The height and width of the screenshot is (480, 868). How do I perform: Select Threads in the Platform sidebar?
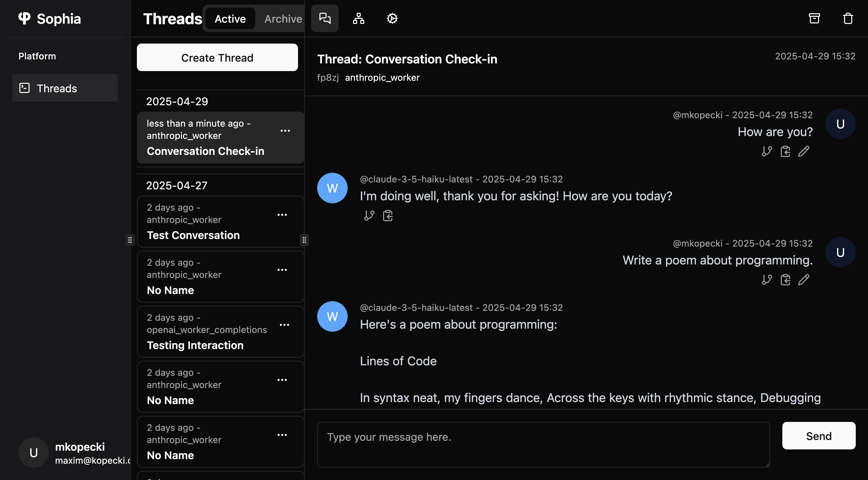tap(65, 88)
